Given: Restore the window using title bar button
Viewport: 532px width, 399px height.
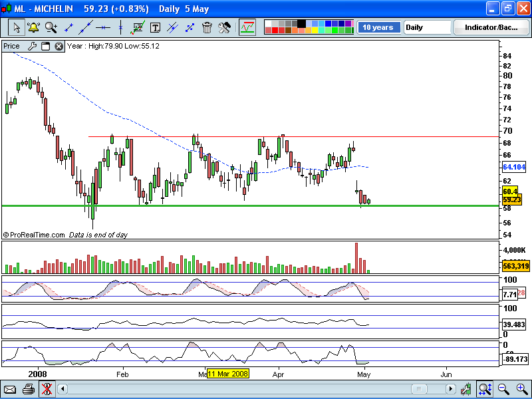Looking at the screenshot, I should click(508, 9).
